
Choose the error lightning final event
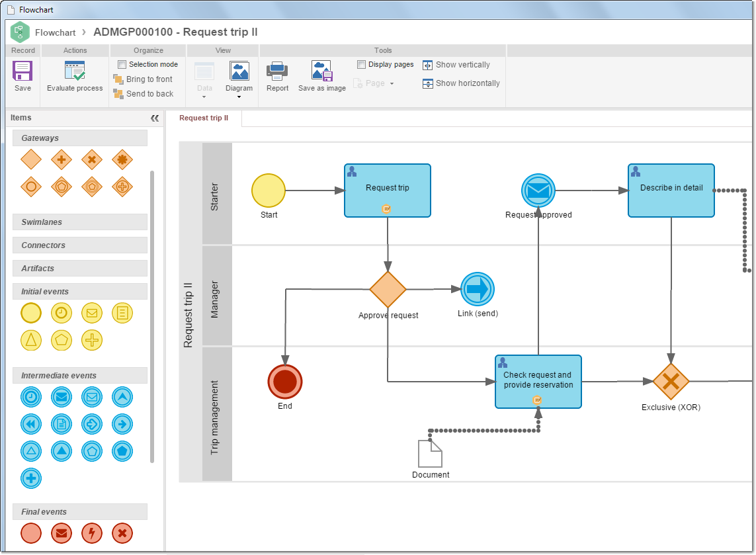click(92, 533)
